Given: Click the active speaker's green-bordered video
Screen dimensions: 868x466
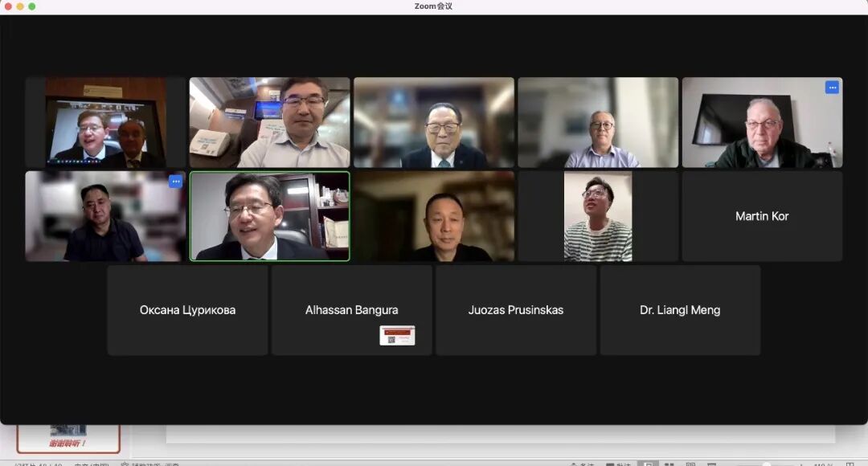Looking at the screenshot, I should [x=269, y=216].
